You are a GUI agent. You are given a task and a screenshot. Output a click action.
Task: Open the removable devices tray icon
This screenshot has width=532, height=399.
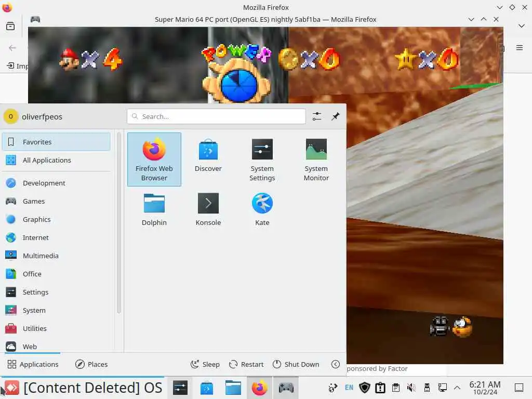427,388
